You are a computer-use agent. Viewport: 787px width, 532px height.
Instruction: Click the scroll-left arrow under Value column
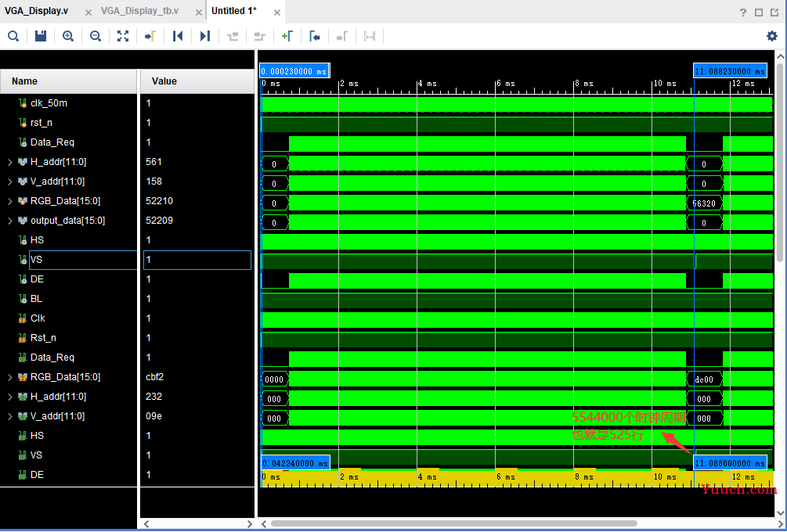pyautogui.click(x=146, y=524)
